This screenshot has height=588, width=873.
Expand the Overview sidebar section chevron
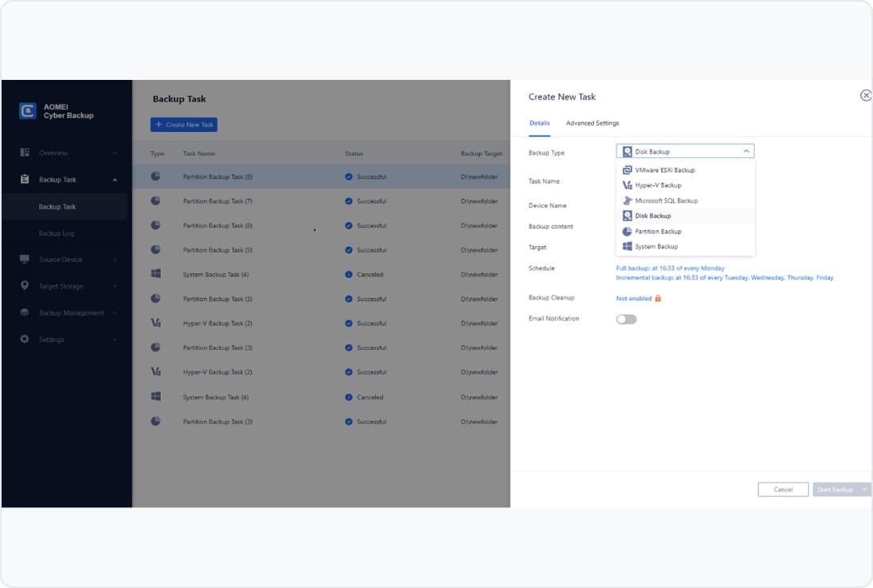(x=115, y=153)
